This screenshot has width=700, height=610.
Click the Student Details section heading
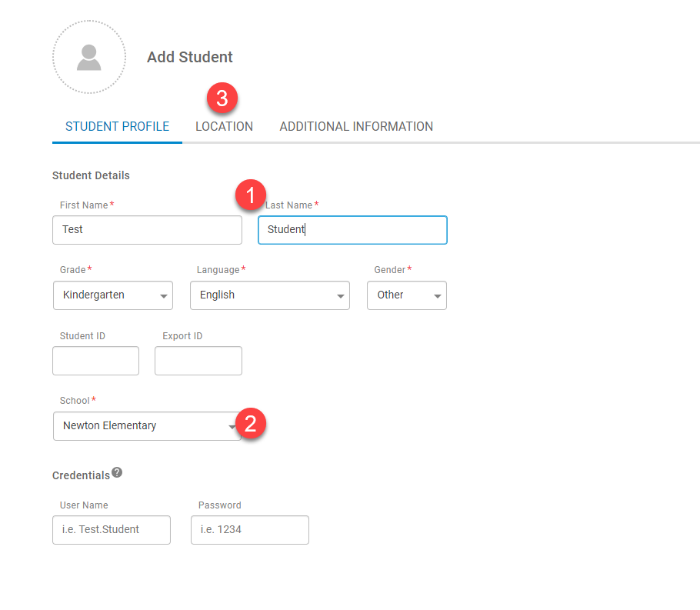[x=91, y=175]
